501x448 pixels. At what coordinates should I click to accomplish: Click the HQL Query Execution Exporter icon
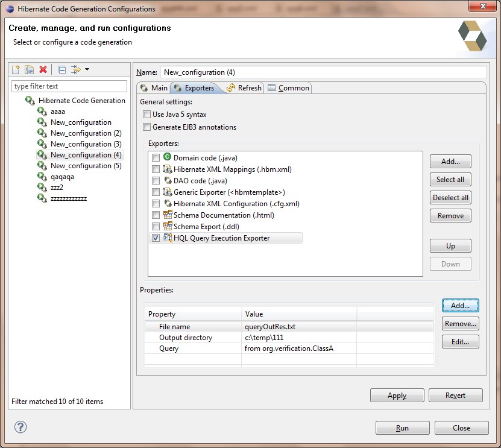pos(168,238)
